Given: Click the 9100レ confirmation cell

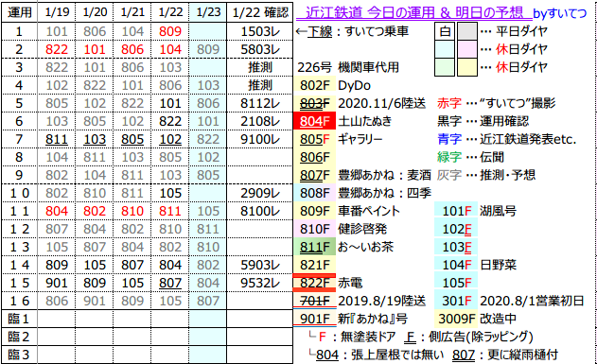Looking at the screenshot, I should (x=260, y=139).
